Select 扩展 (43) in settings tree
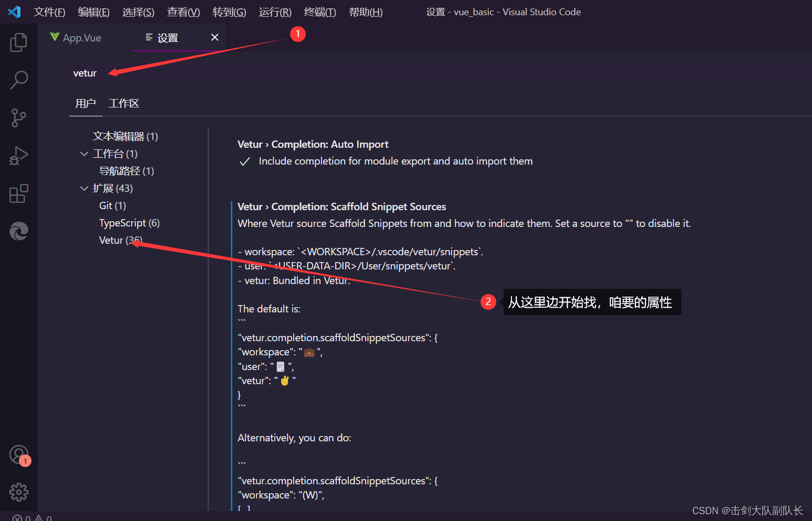This screenshot has height=521, width=812. 113,188
